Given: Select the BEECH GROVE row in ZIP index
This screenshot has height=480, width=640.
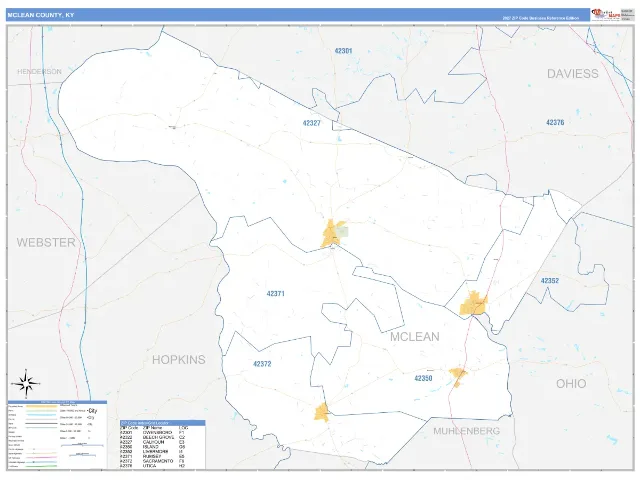Looking at the screenshot, I should [162, 437].
